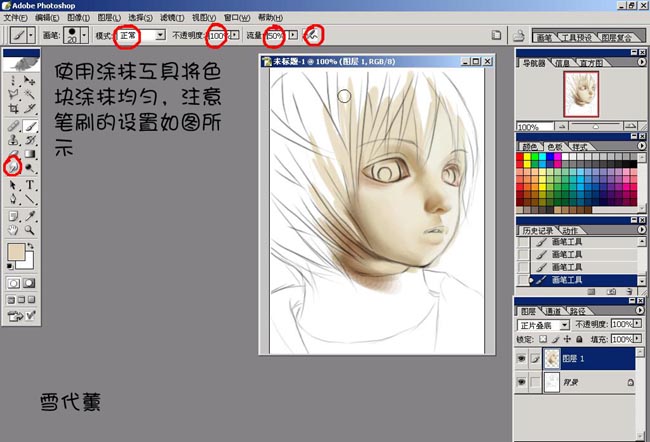This screenshot has width=650, height=442.
Task: Open the 画笔 palette tab in the palette well
Action: point(543,37)
